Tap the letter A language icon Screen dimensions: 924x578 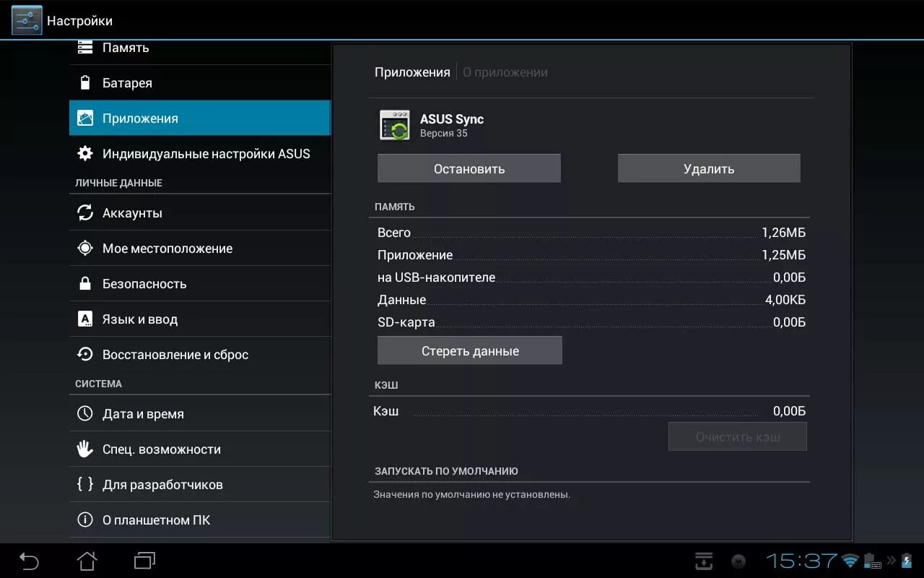point(85,319)
